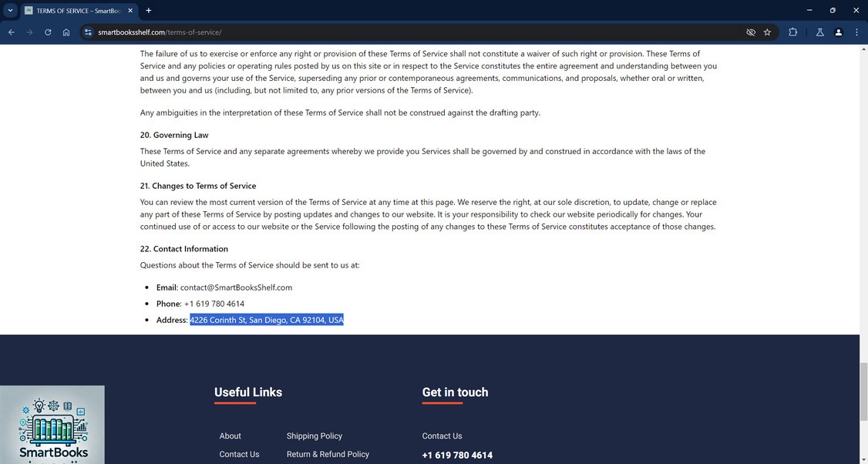Click the footer phone number +1 619 780 4614

pos(457,456)
